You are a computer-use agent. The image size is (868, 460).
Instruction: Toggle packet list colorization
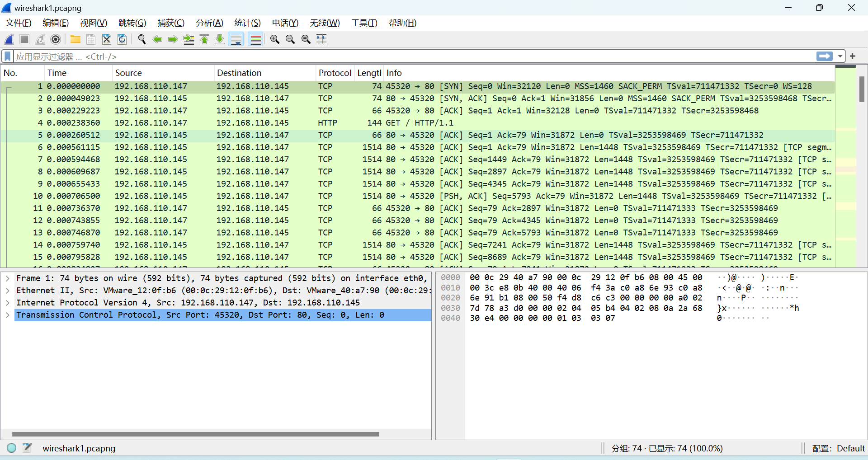tap(256, 39)
